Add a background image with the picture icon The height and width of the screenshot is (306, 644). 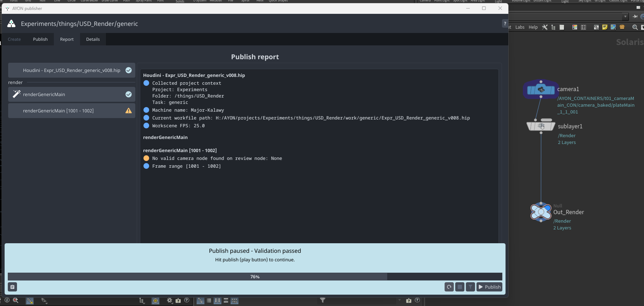(613, 27)
